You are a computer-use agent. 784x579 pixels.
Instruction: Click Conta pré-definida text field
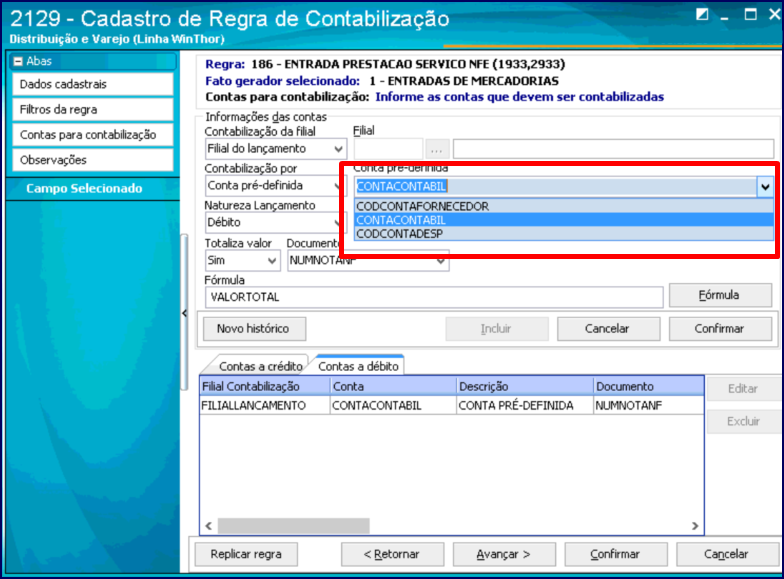pyautogui.click(x=556, y=186)
